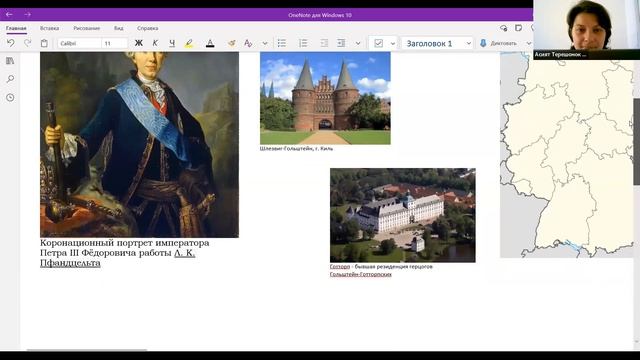
Task: Click the underlined word Готторп
Action: coord(340,267)
